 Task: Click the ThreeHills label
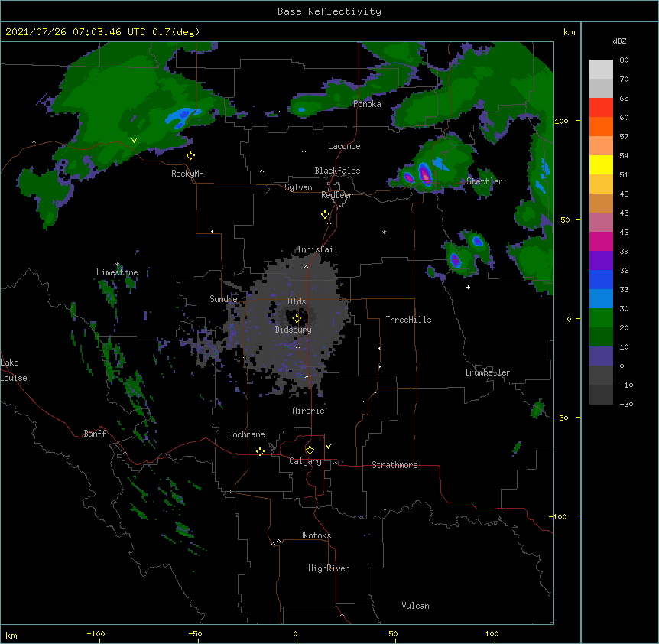pos(408,320)
